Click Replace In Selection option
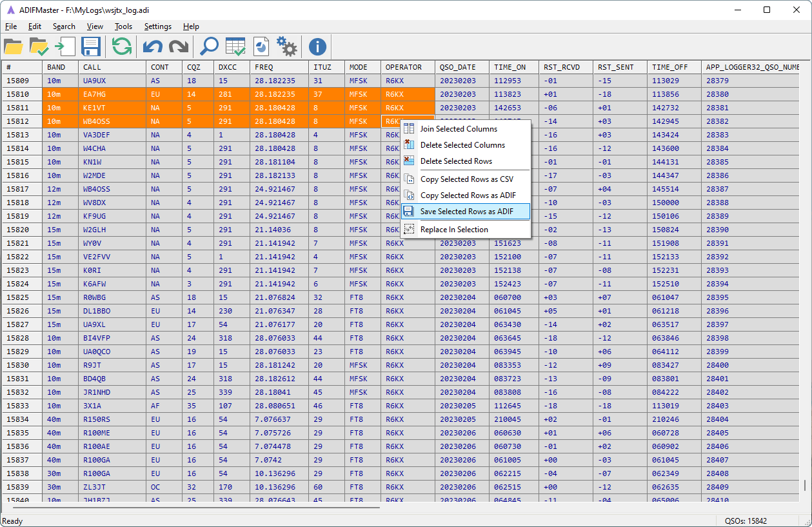812x527 pixels. tap(454, 230)
